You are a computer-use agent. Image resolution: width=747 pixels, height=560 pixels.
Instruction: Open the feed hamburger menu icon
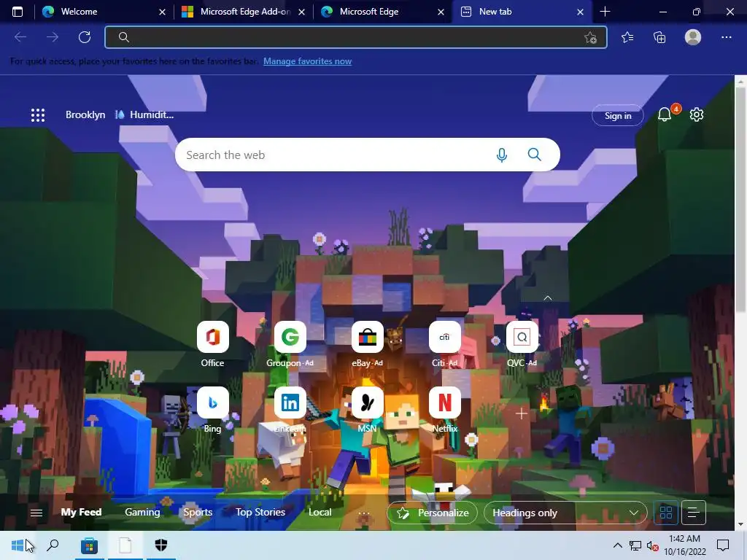[x=36, y=513]
